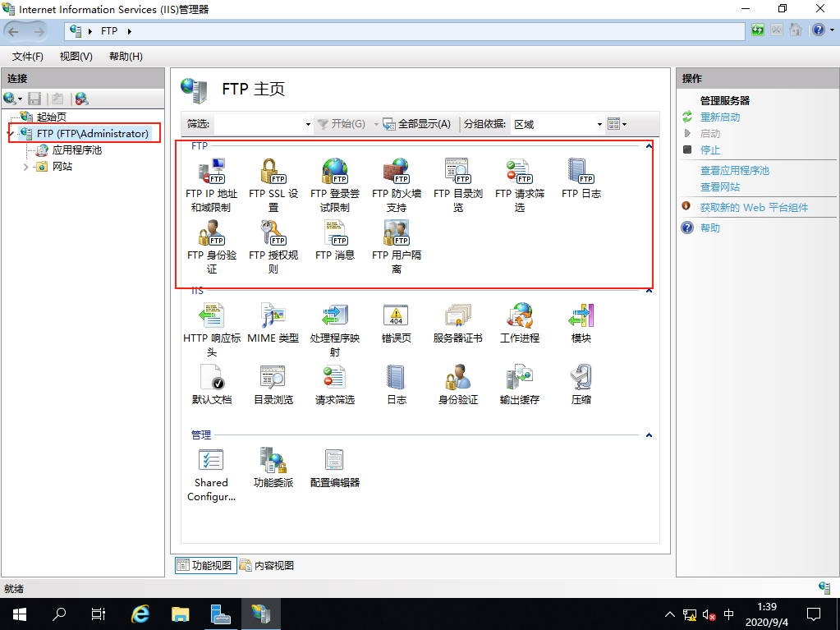The height and width of the screenshot is (630, 840).
Task: Open the 帮助(H) menu
Action: coord(126,56)
